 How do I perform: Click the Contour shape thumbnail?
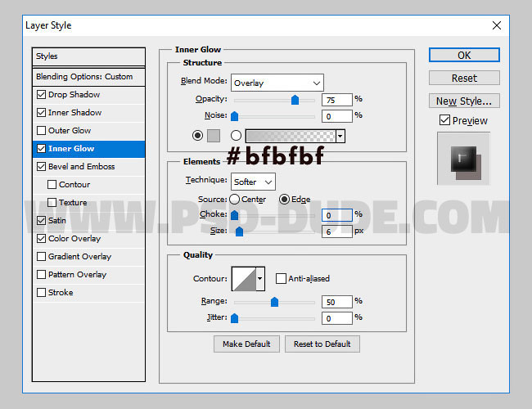tap(244, 278)
